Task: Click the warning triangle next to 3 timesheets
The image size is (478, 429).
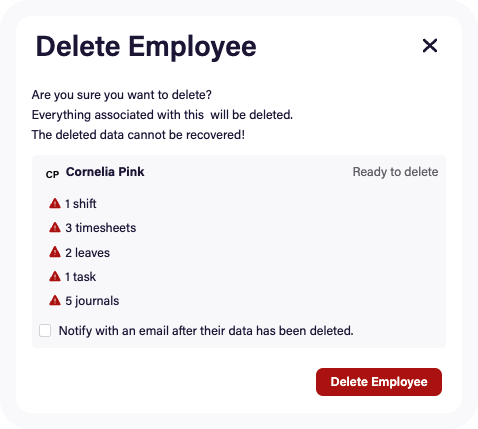Action: 55,228
